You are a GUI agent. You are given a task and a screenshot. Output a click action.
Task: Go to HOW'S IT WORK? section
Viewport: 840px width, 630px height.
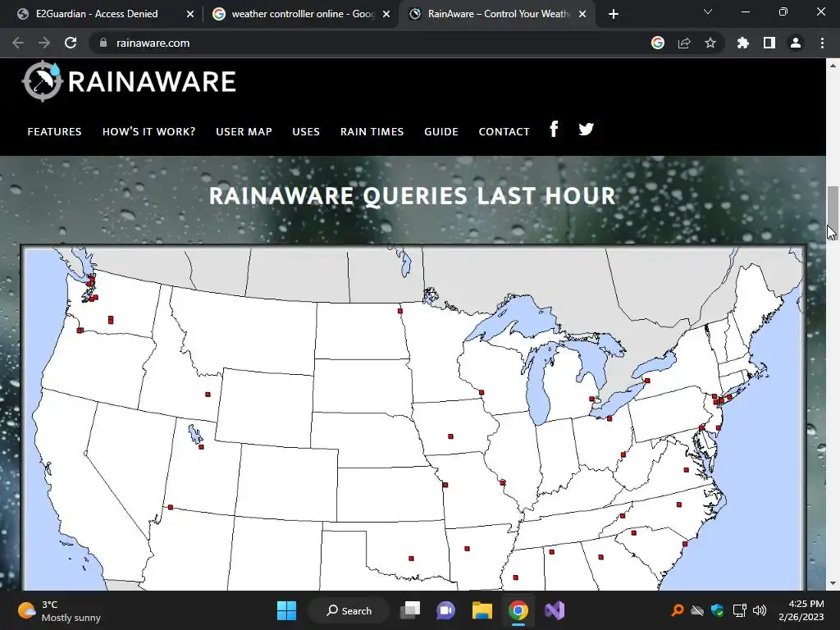[x=149, y=131]
